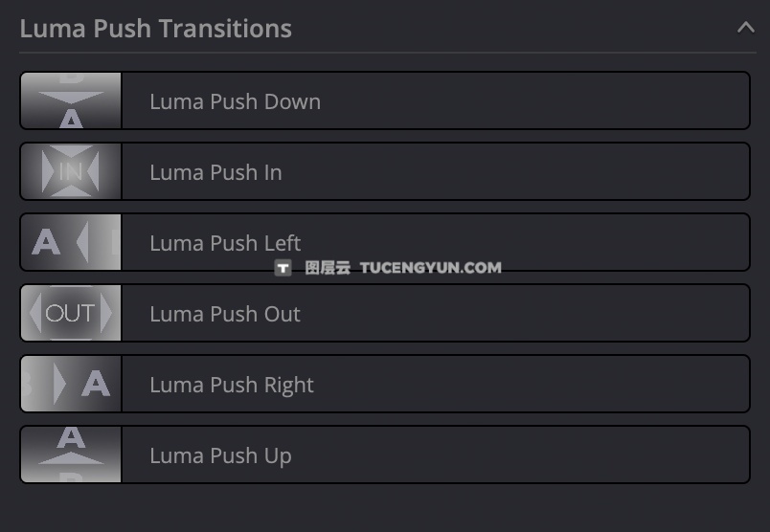
Task: Click the Luma Push Transitions header title
Action: click(x=155, y=28)
